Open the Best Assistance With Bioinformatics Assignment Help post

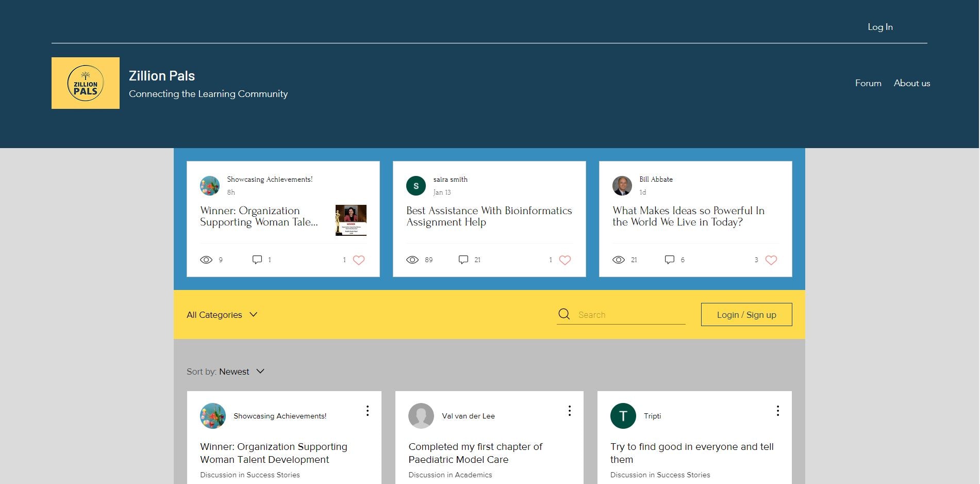(x=489, y=216)
